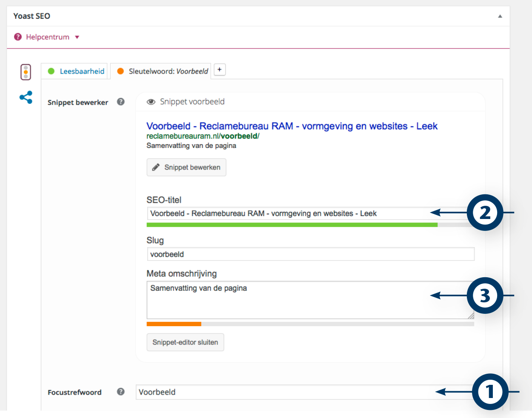Click the Focustrefwoord input field
532x418 pixels.
click(x=281, y=392)
